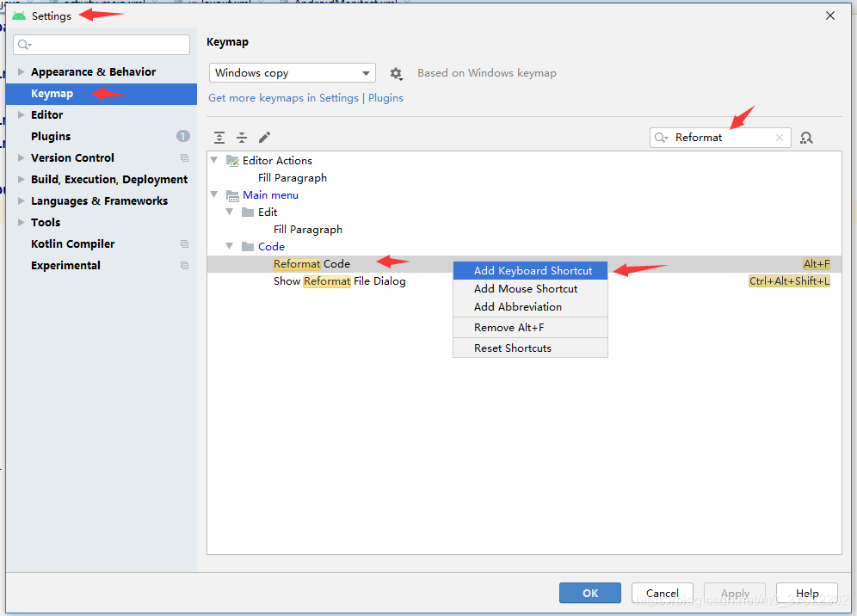Click inside the top settings search box

pyautogui.click(x=101, y=44)
